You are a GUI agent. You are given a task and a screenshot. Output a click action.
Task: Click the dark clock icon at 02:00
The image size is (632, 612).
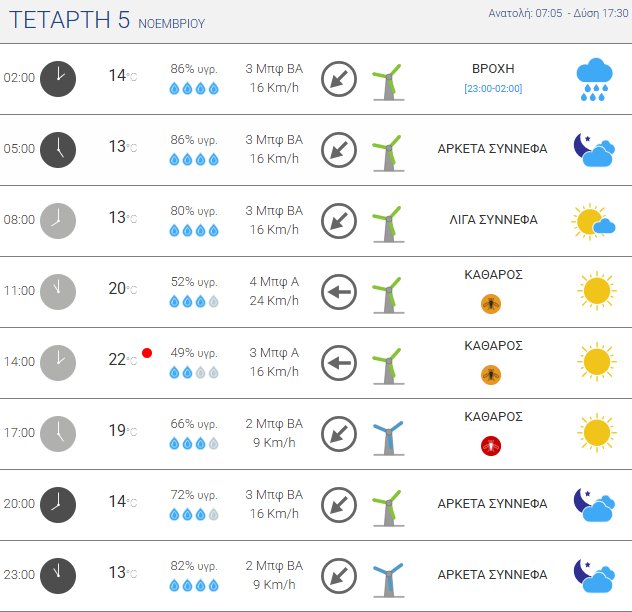[57, 78]
